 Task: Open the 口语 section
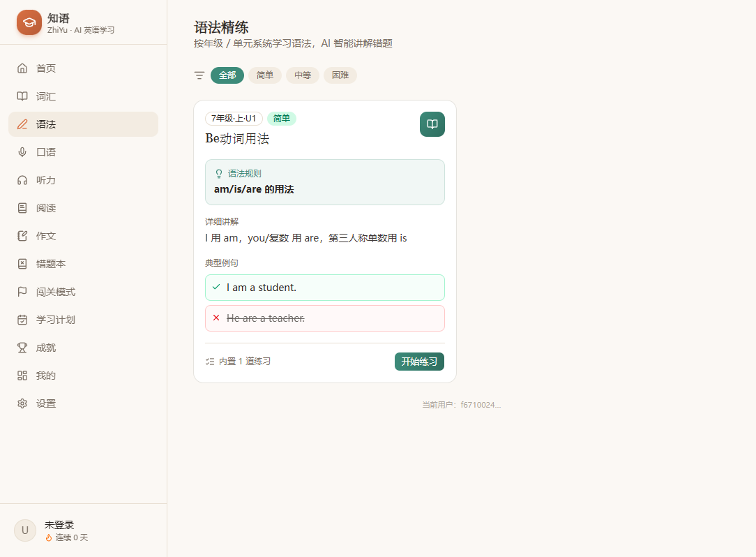84,152
